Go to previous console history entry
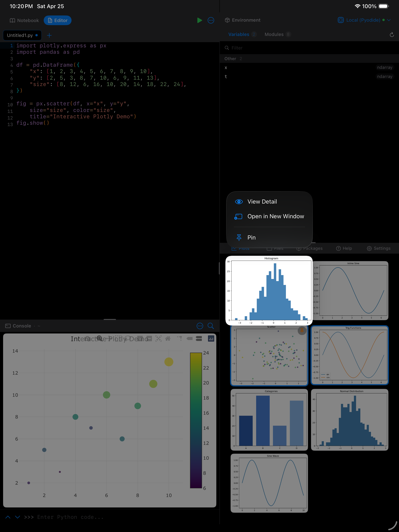The image size is (399, 532). click(8, 517)
